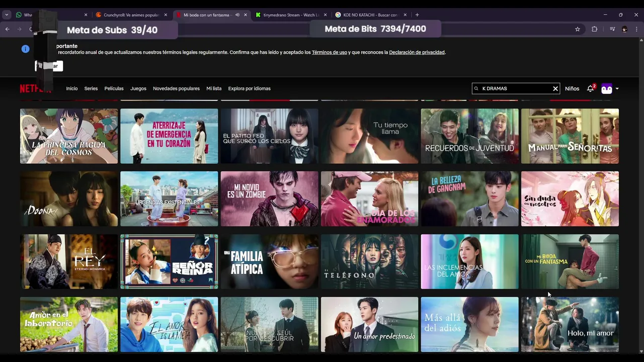Click the page scrollbar down arrow
644x362 pixels.
click(x=641, y=351)
